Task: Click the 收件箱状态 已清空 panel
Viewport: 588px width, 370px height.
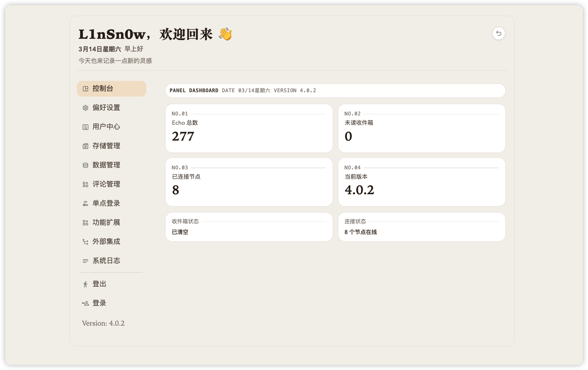Action: coord(249,227)
